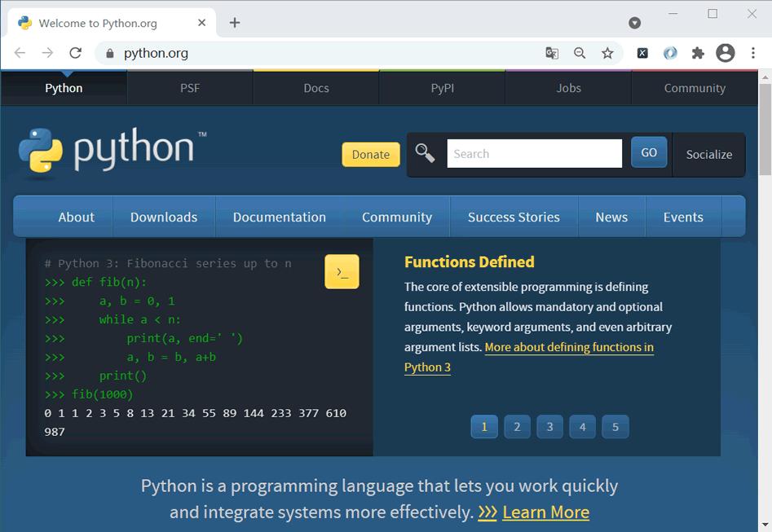Select slide 5 in the carousel pager
The image size is (772, 532).
(x=615, y=427)
